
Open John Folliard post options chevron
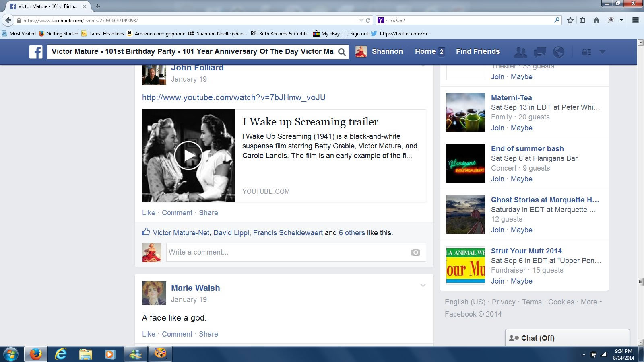(x=423, y=66)
